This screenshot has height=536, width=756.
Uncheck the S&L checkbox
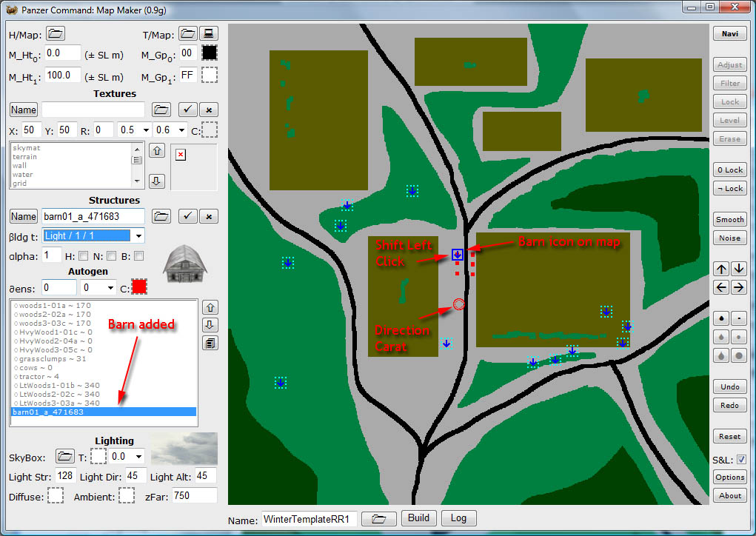(741, 459)
